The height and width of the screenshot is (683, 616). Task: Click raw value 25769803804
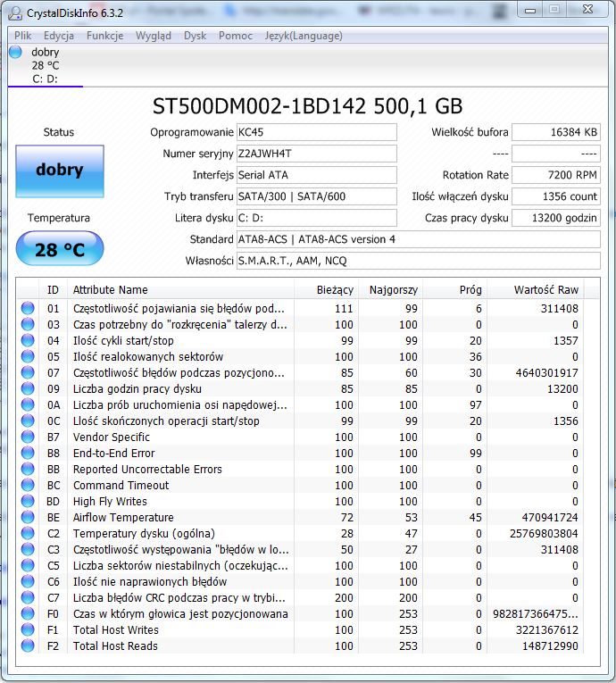point(544,534)
